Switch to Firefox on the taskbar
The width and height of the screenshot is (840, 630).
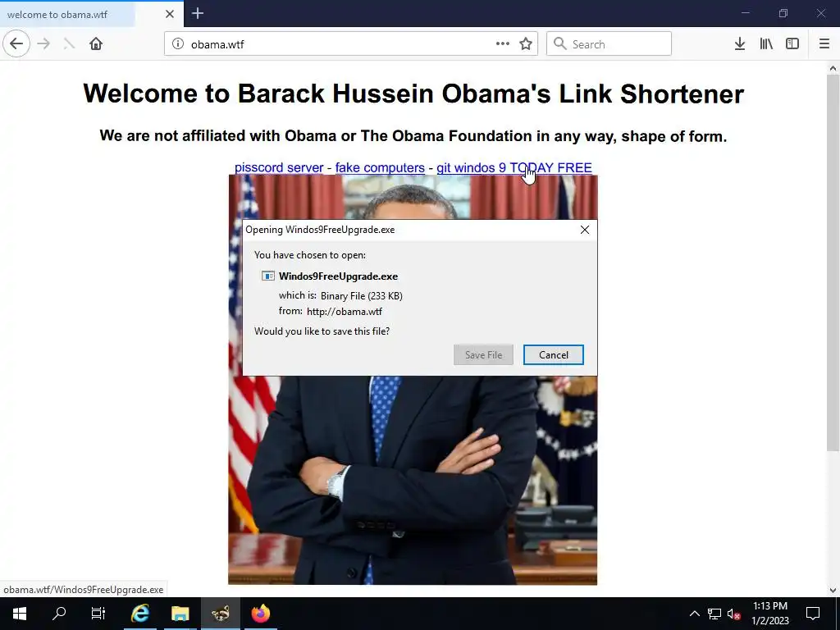tap(261, 614)
